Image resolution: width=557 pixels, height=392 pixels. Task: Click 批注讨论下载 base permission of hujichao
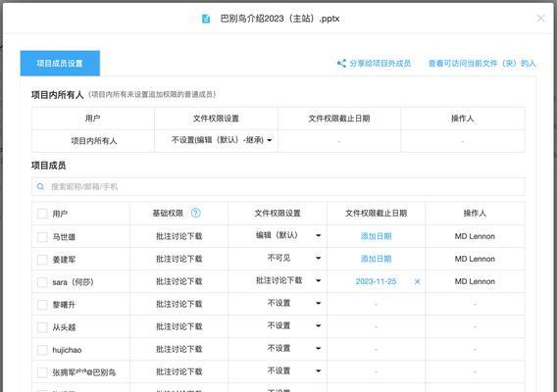click(x=179, y=350)
